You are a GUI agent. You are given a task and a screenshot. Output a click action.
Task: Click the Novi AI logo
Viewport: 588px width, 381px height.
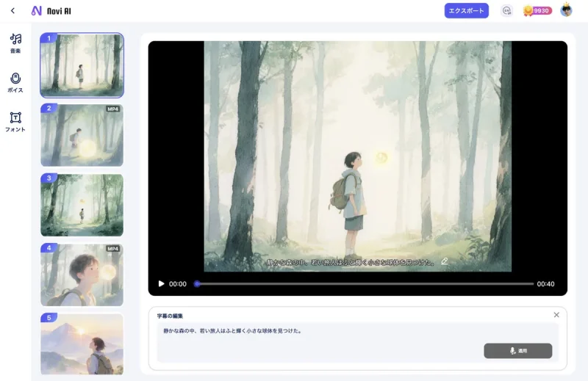(x=51, y=11)
